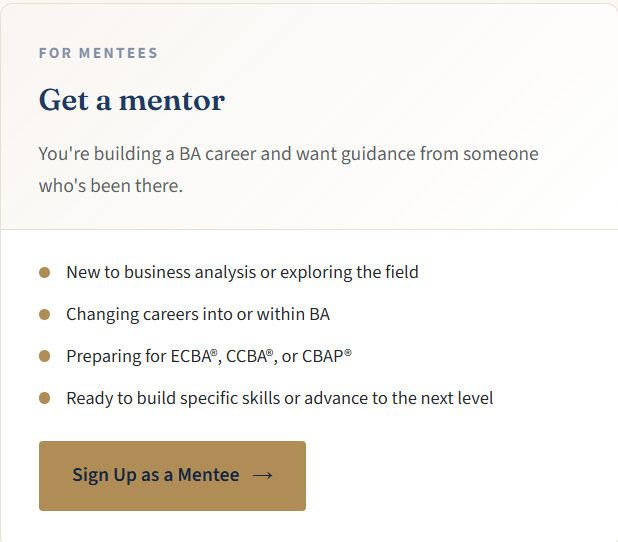
Task: Click the word Mentee on the gold button
Action: tap(208, 475)
